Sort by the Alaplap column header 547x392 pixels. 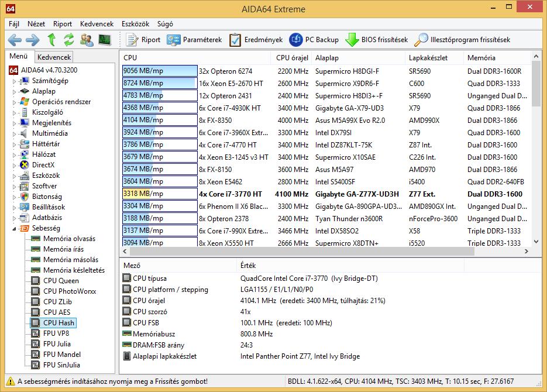(358, 57)
